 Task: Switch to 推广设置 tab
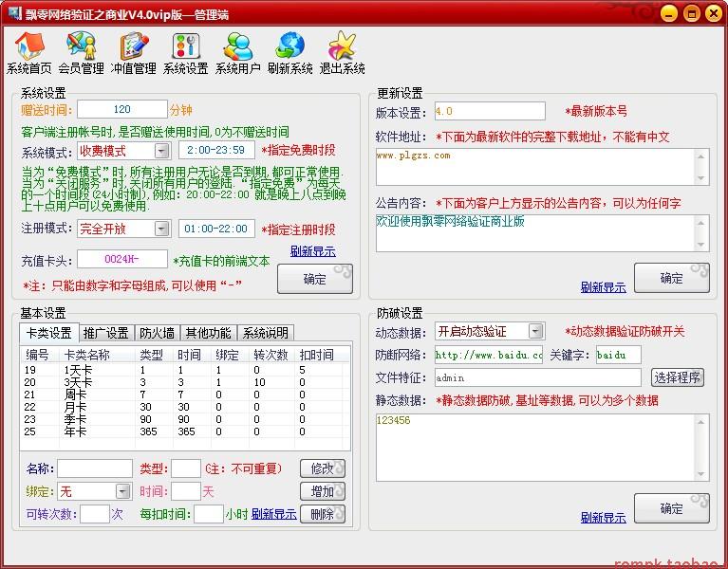(x=106, y=333)
